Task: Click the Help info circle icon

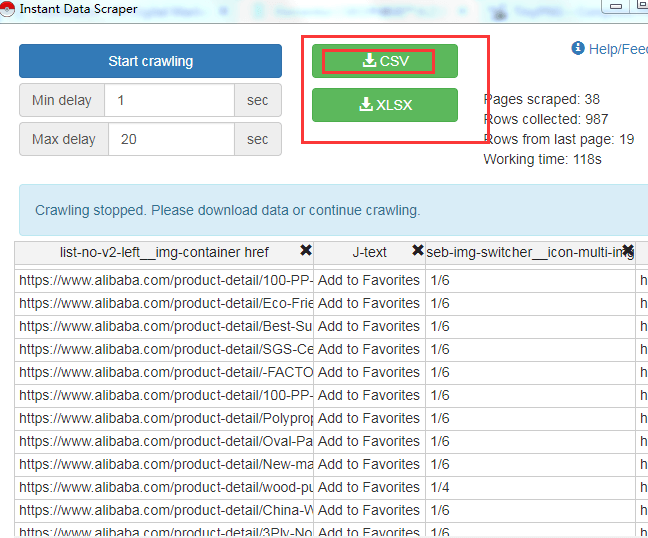Action: click(578, 48)
